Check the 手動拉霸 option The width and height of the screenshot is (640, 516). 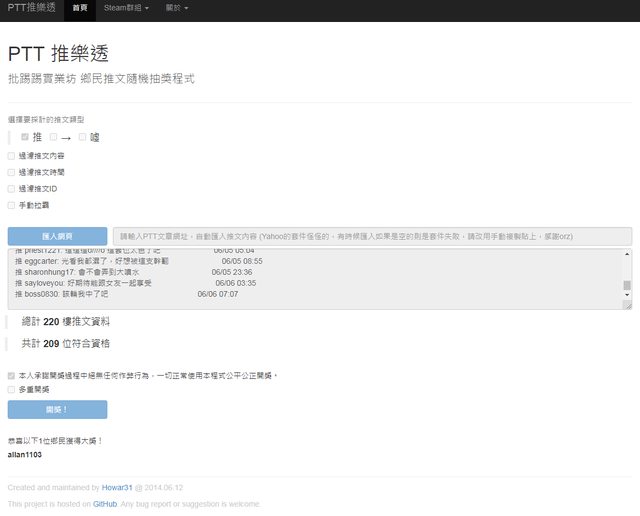pyautogui.click(x=11, y=204)
